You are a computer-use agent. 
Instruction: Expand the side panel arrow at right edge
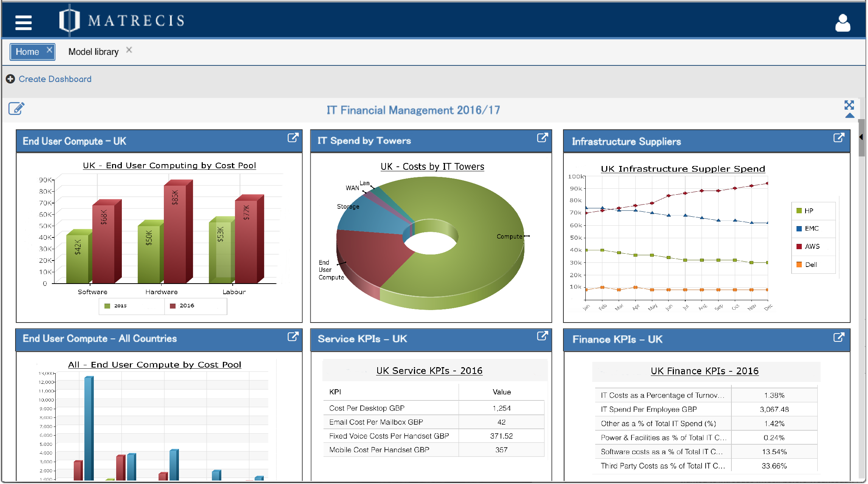coord(861,137)
